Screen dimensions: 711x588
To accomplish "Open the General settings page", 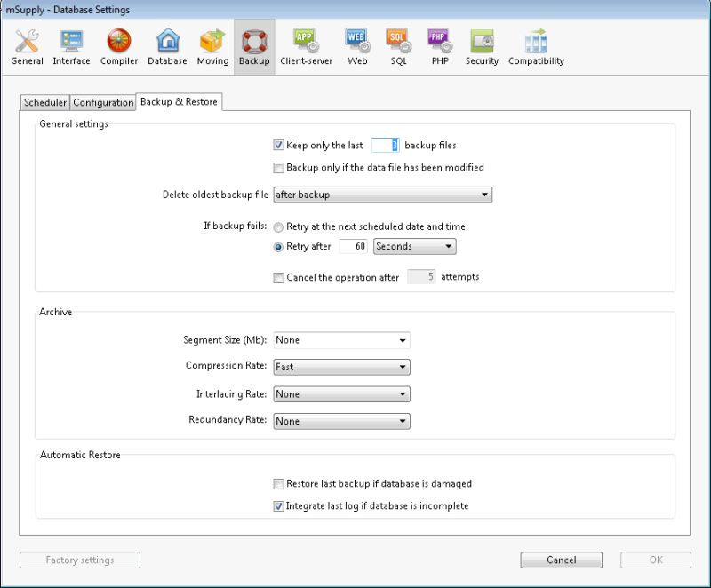I will pos(26,44).
